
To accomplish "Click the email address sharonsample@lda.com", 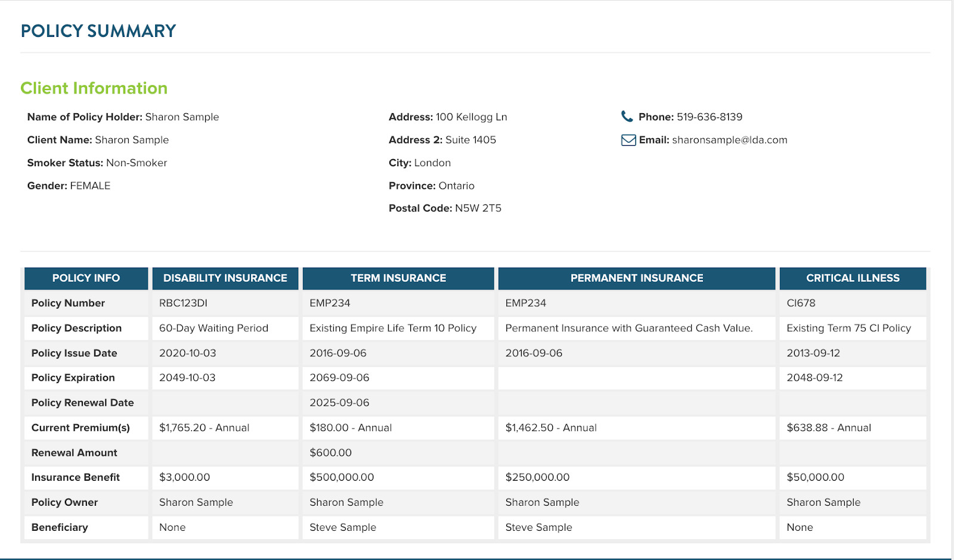I will pos(729,140).
